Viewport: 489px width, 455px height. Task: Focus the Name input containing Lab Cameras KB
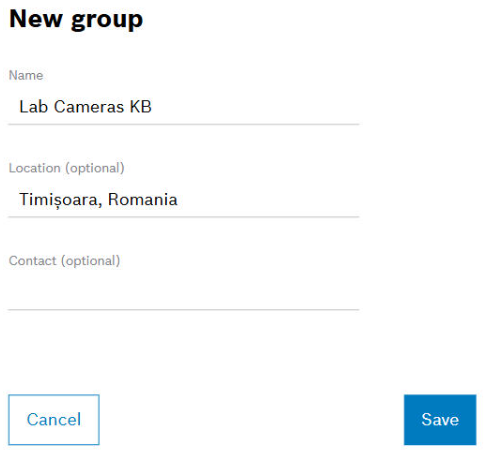tap(184, 107)
